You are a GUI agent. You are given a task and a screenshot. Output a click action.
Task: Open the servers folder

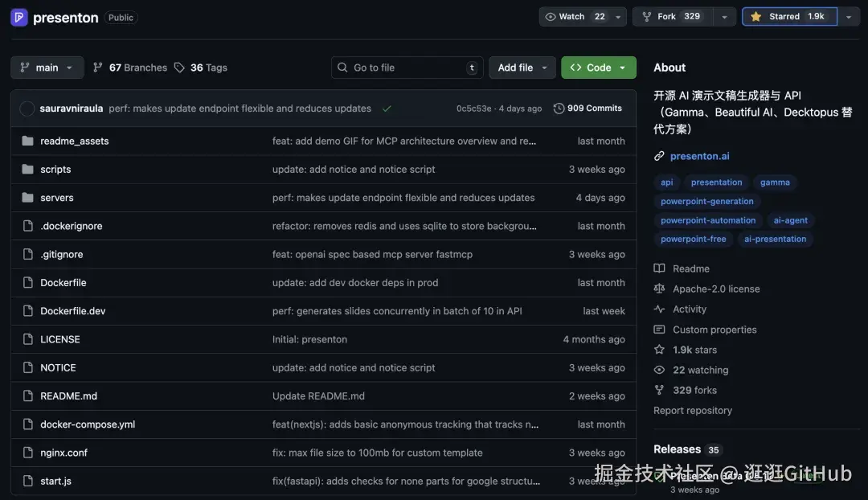pos(56,198)
